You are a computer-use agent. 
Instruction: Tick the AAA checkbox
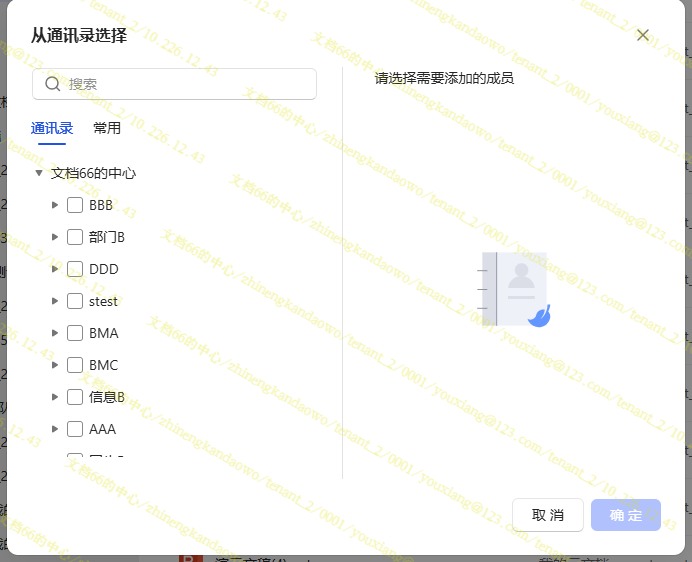click(x=75, y=429)
